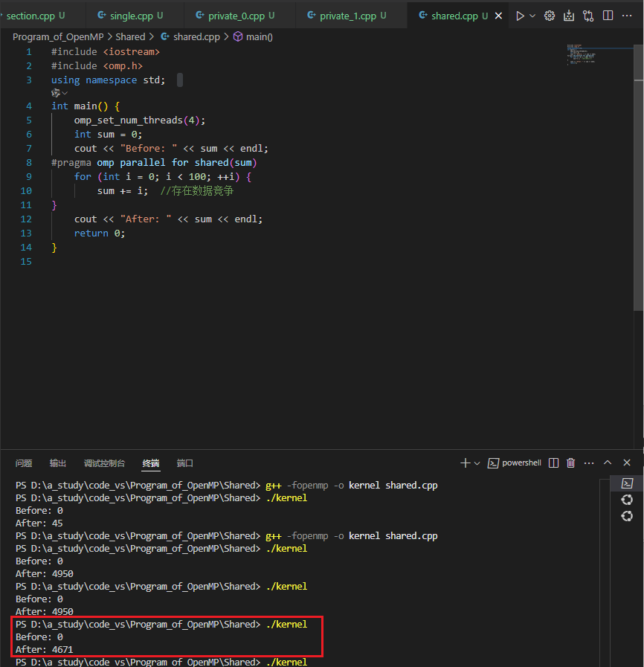Click the download-style icon in editor toolbar
Screen dimensions: 644x667
pos(569,16)
